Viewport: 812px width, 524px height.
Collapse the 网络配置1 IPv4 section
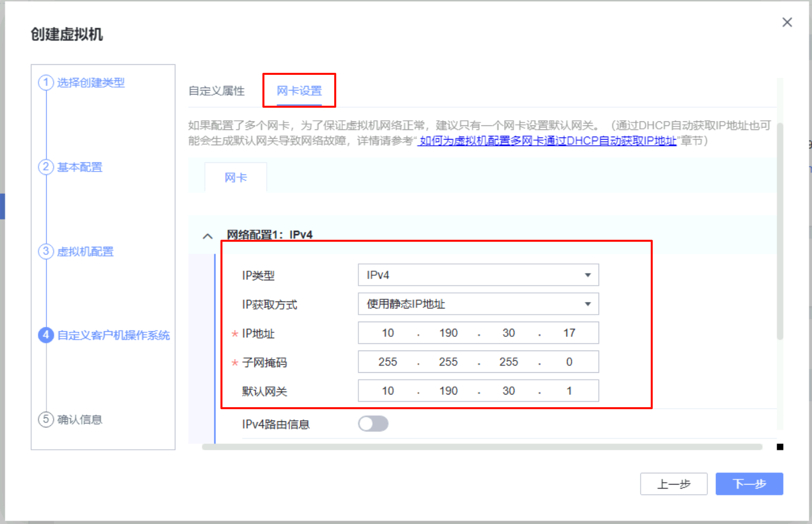(207, 236)
